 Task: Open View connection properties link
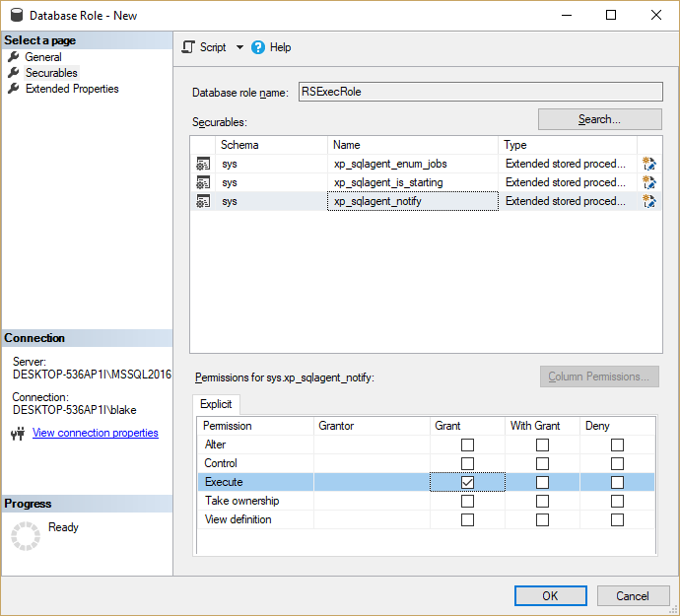[95, 433]
